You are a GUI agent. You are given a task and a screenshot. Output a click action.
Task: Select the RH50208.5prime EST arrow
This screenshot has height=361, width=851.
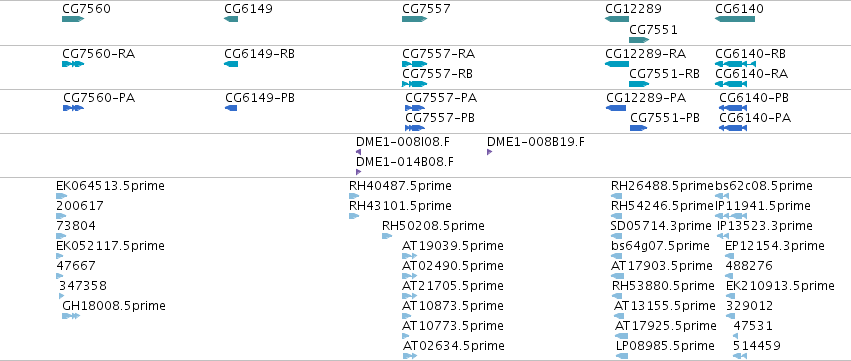coord(387,236)
